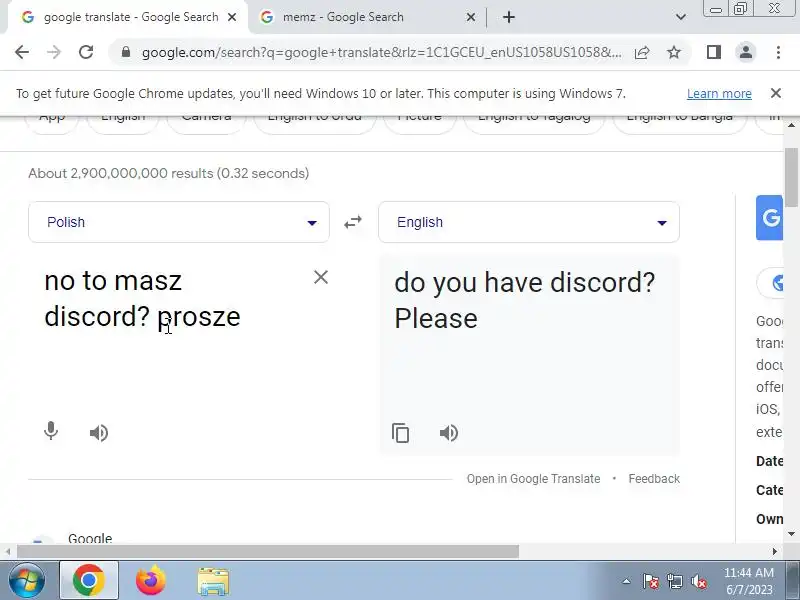Reload the current page
This screenshot has height=600, width=800.
click(x=86, y=52)
